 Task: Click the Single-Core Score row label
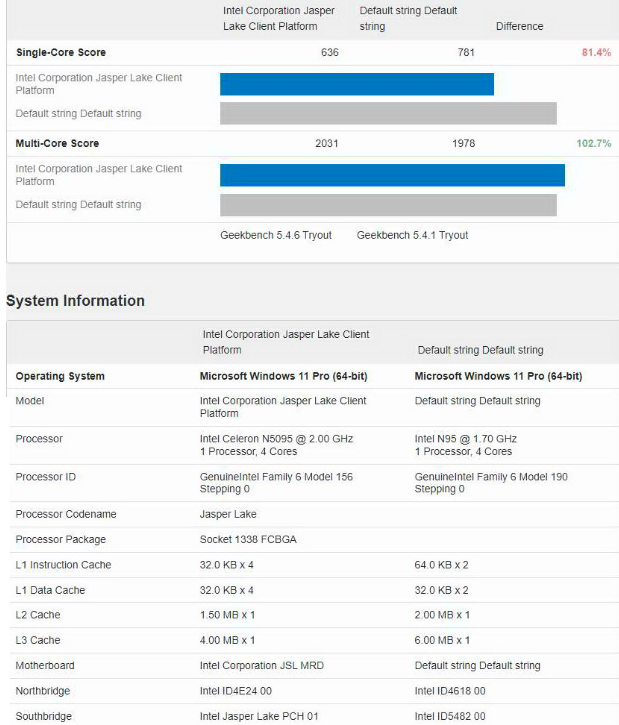click(61, 52)
